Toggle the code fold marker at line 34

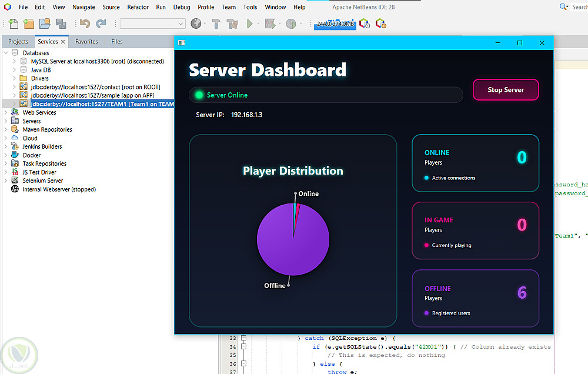point(243,347)
